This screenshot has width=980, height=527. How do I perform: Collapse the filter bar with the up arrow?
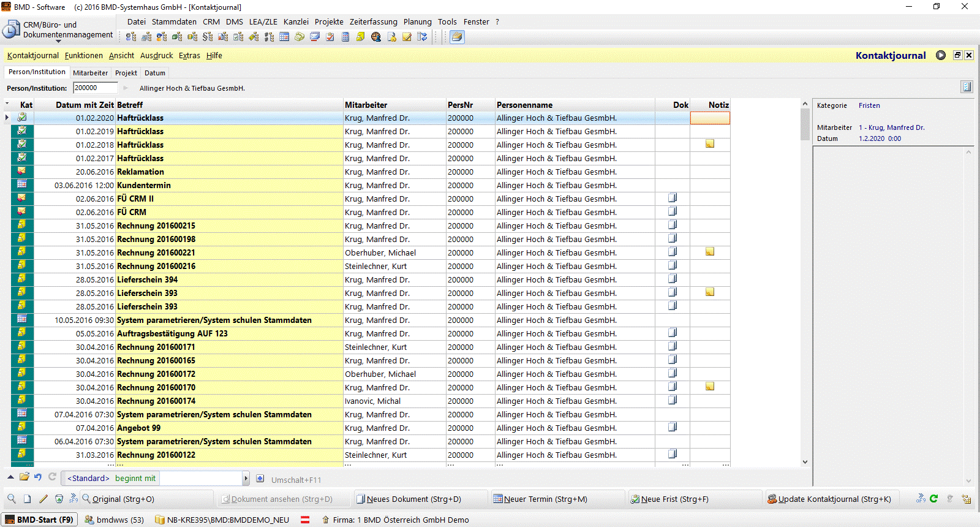pyautogui.click(x=10, y=477)
